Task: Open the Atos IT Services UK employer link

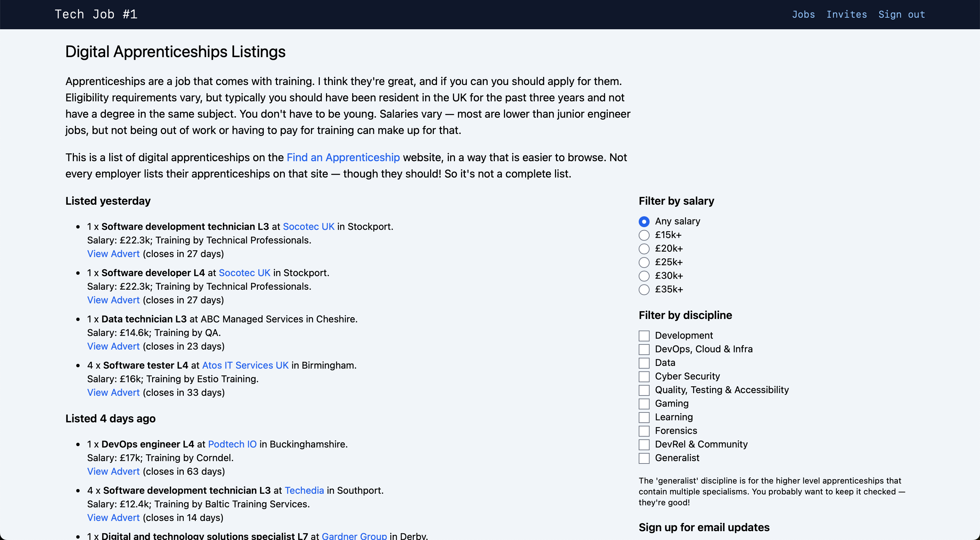Action: pos(245,366)
